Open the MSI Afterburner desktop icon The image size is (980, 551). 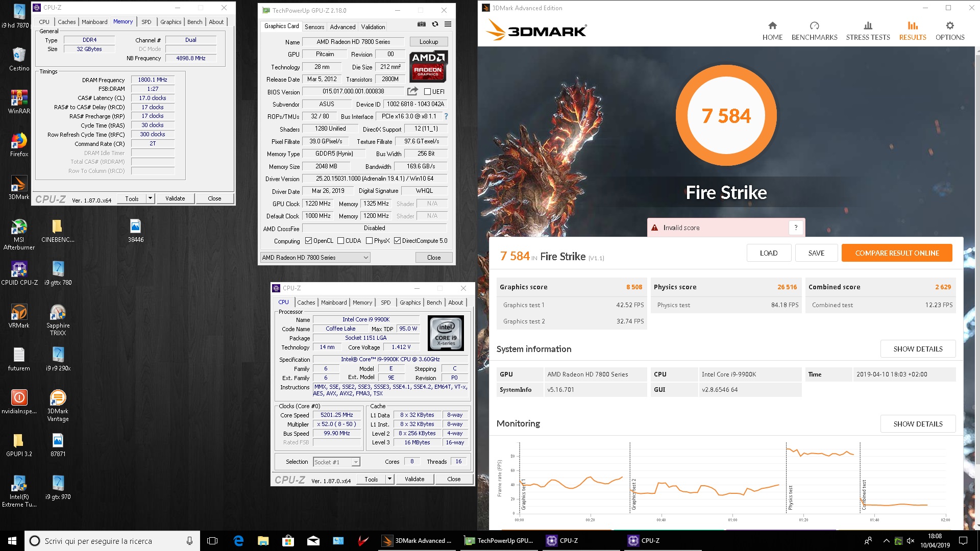pos(19,235)
